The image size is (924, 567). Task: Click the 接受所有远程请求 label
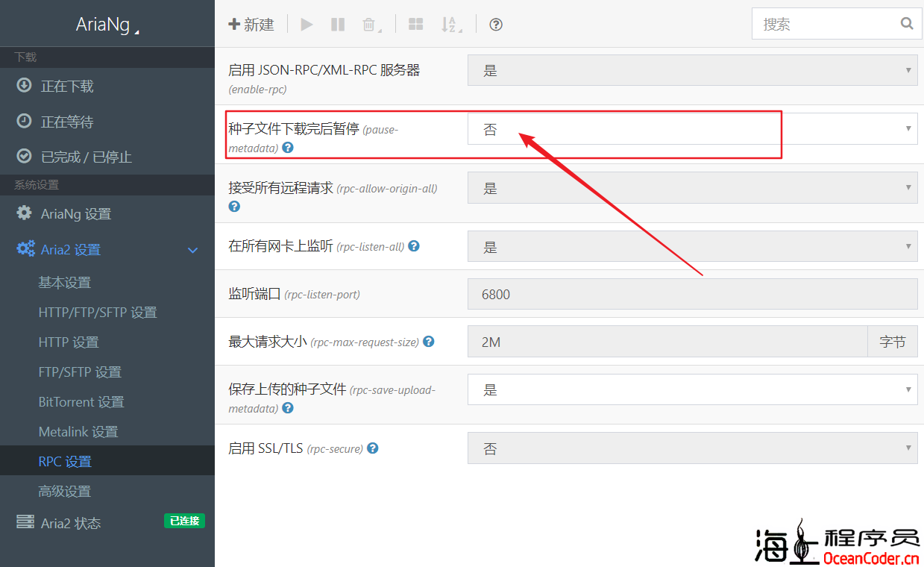point(281,188)
